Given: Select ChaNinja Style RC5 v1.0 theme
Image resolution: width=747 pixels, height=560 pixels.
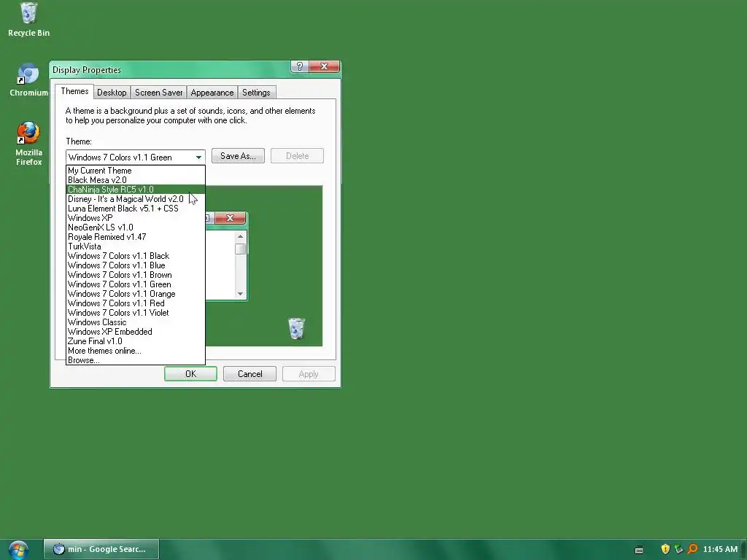Looking at the screenshot, I should coord(136,190).
